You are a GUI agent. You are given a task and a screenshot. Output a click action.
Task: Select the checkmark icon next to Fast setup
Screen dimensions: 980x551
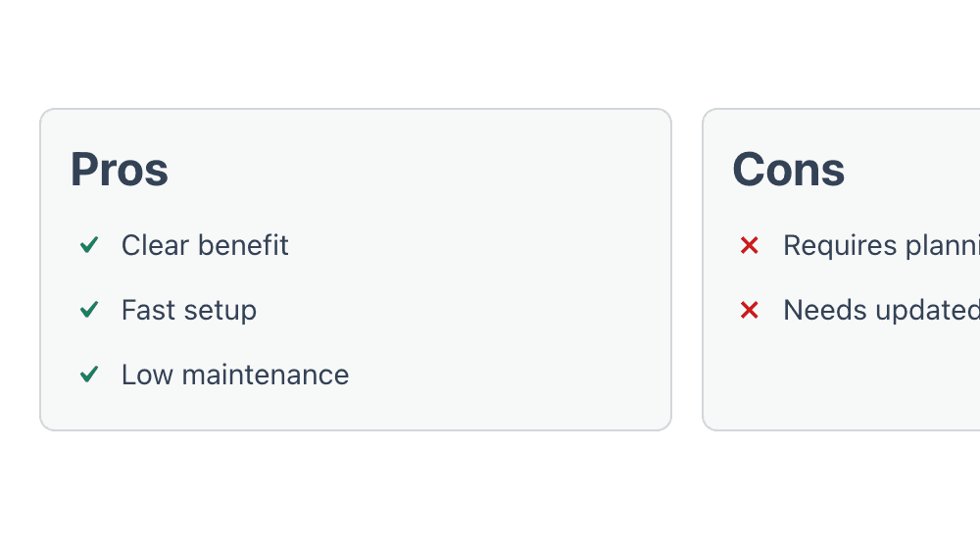[89, 310]
